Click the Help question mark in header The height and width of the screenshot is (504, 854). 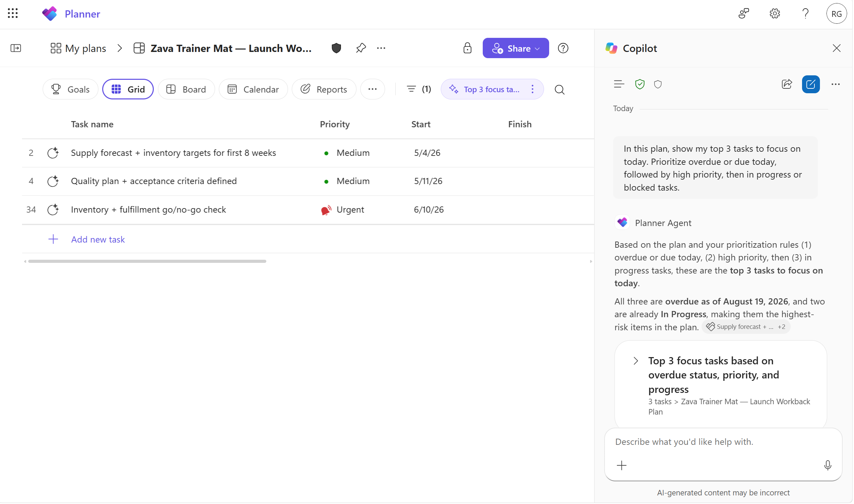805,14
